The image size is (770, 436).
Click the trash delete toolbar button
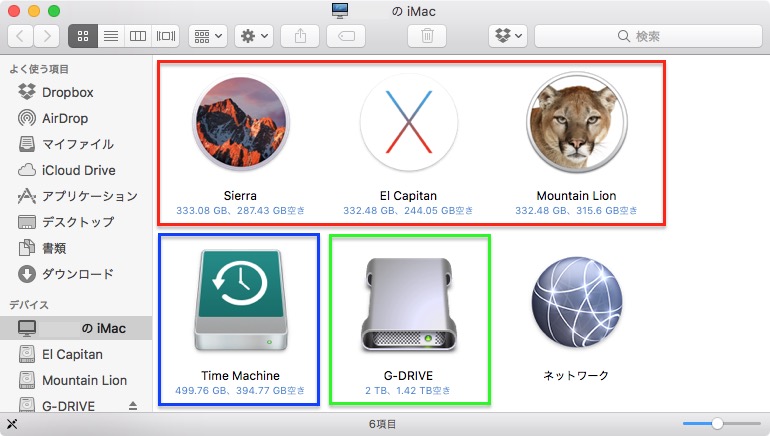[x=427, y=36]
